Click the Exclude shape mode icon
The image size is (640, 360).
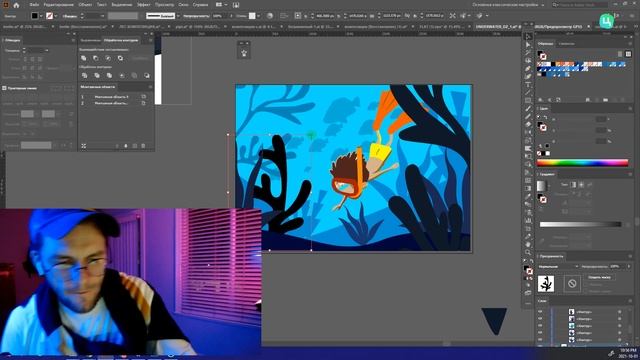tap(120, 58)
